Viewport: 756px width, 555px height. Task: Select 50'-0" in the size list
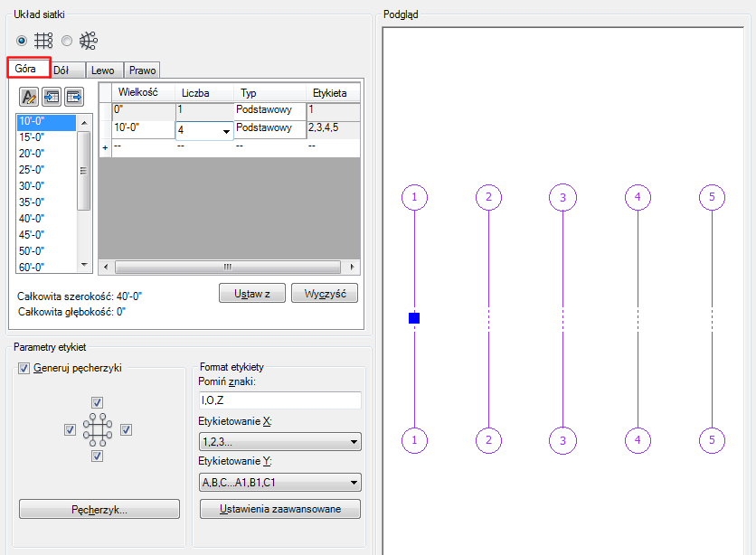pyautogui.click(x=46, y=251)
